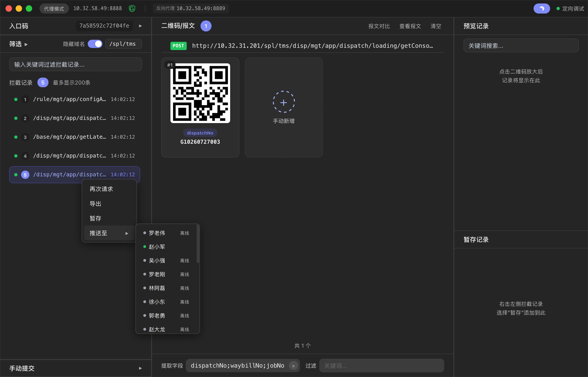Expand the 入口码 arrow

(x=140, y=26)
